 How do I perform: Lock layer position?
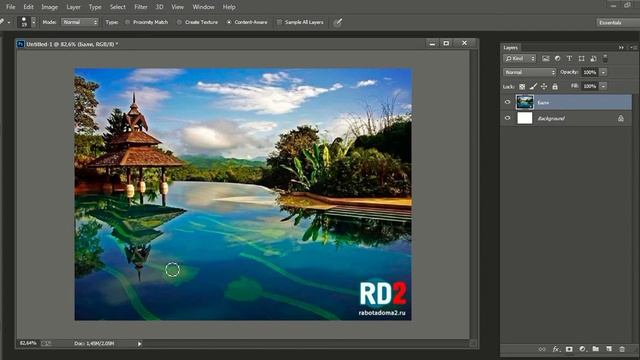[544, 87]
